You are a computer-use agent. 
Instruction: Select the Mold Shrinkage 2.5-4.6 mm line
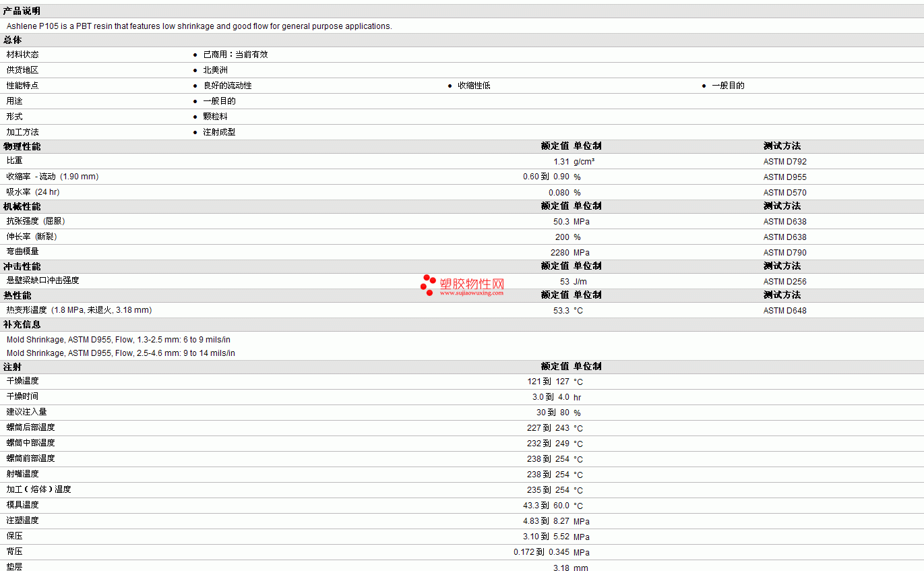pyautogui.click(x=121, y=353)
